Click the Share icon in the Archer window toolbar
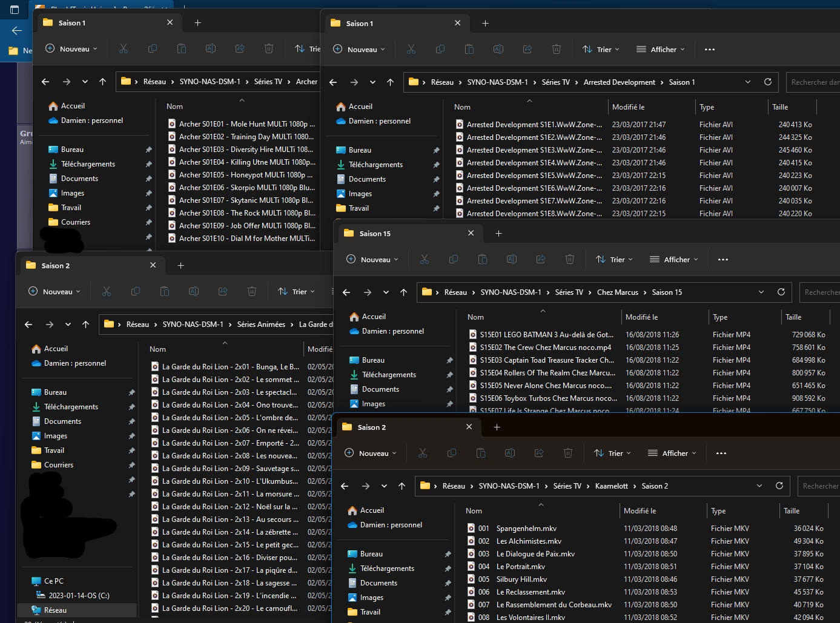 point(240,49)
